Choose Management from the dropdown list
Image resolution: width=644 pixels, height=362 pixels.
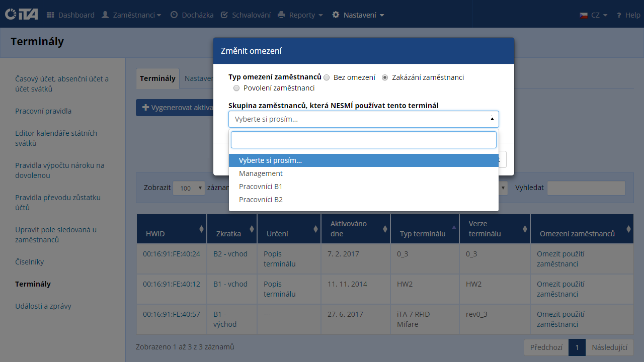click(x=261, y=173)
